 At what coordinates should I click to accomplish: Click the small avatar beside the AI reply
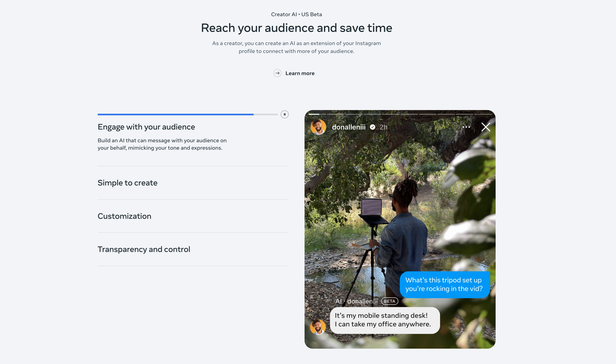coord(318,327)
